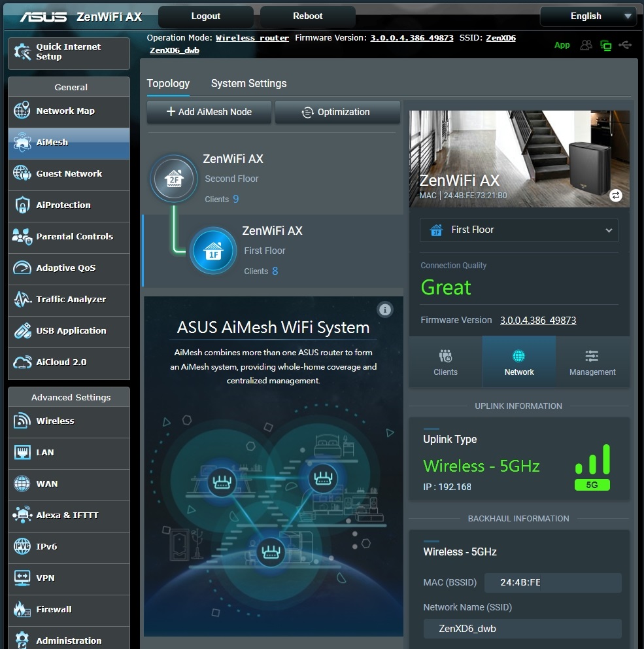This screenshot has height=649, width=644.
Task: Click the Adaptive QoS gauge icon
Action: 22,268
